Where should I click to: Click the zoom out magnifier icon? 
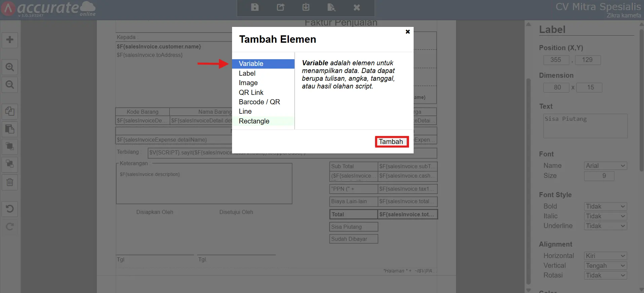click(10, 85)
